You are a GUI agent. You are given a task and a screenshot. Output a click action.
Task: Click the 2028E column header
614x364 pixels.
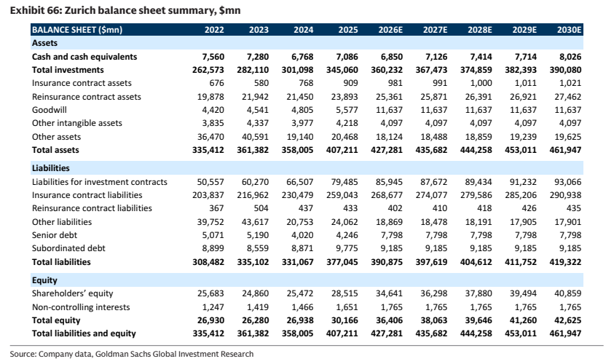tap(480, 30)
